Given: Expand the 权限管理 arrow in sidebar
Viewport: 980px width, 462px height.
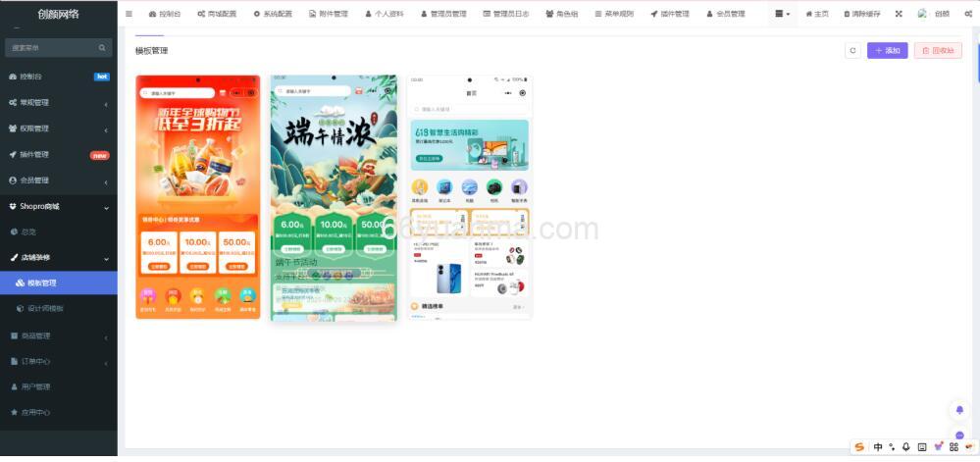Looking at the screenshot, I should pyautogui.click(x=106, y=129).
